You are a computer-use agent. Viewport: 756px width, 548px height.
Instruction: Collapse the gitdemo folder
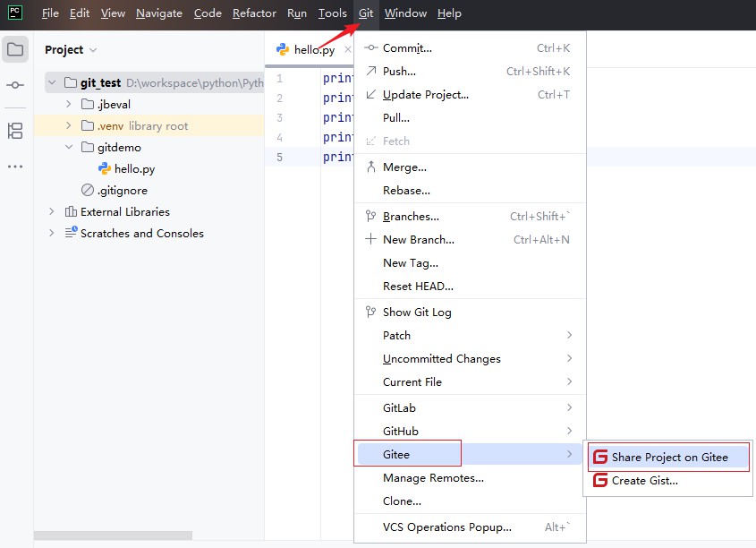(69, 147)
